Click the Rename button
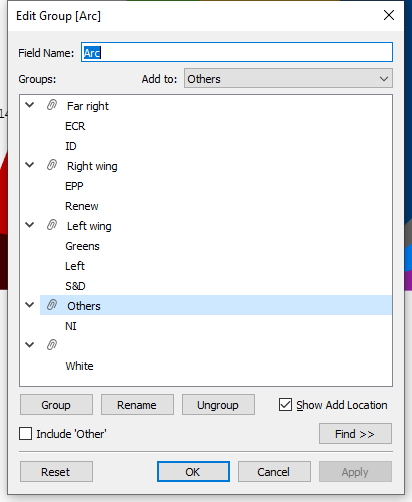Viewport: 412px width, 502px height. [137, 405]
